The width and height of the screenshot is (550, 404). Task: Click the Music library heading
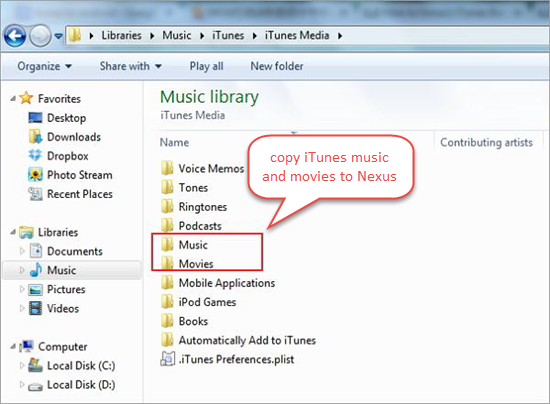[x=209, y=97]
